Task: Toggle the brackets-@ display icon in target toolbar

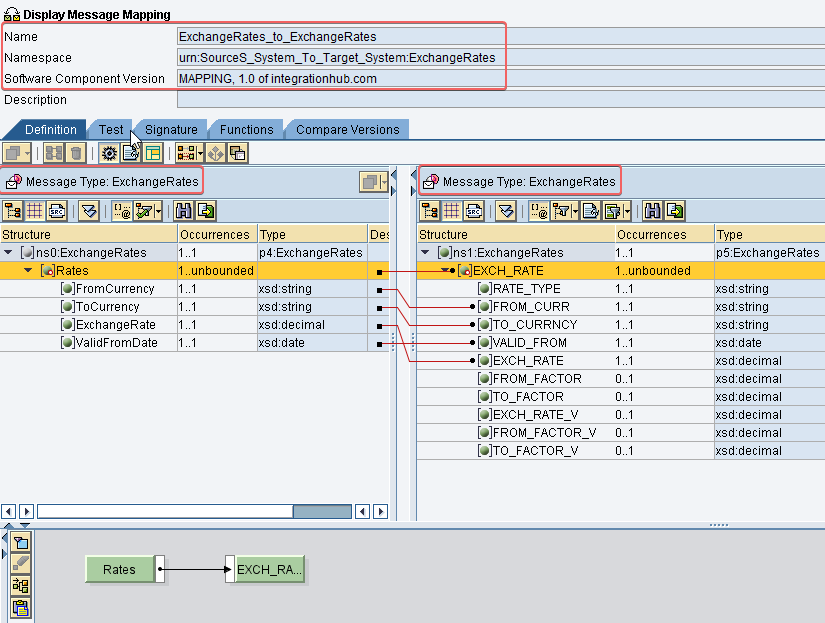Action: pos(539,211)
